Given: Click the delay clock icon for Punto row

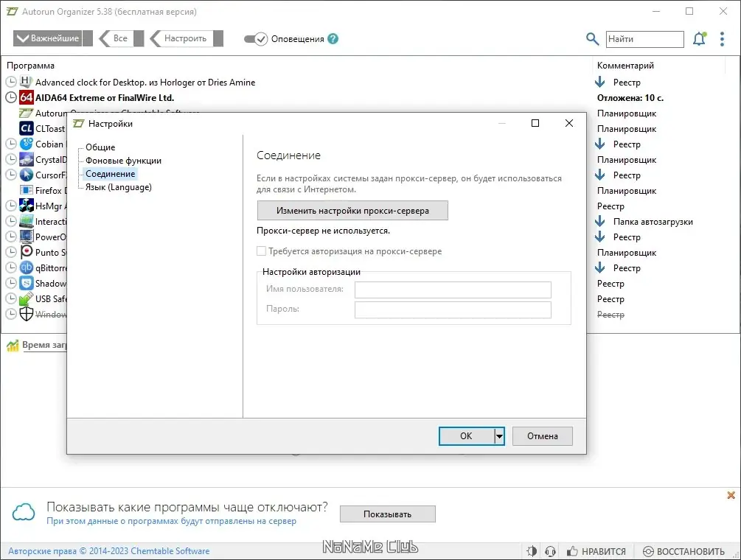Looking at the screenshot, I should (11, 252).
